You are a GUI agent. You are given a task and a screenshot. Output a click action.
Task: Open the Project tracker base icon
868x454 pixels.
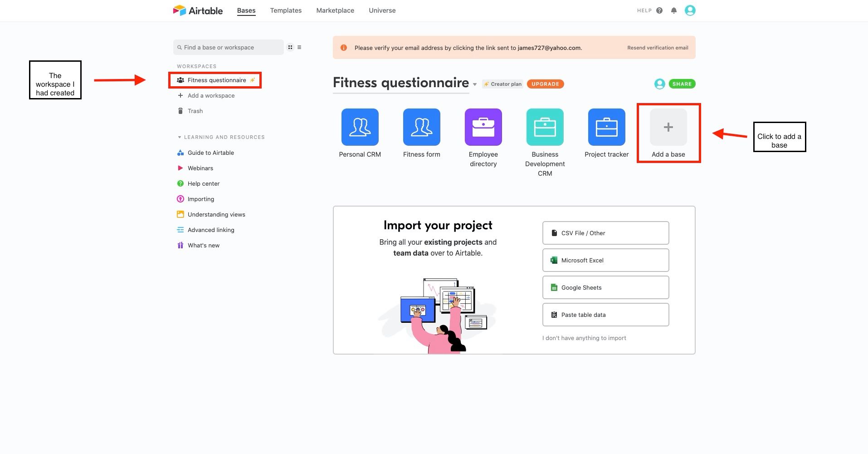coord(607,127)
